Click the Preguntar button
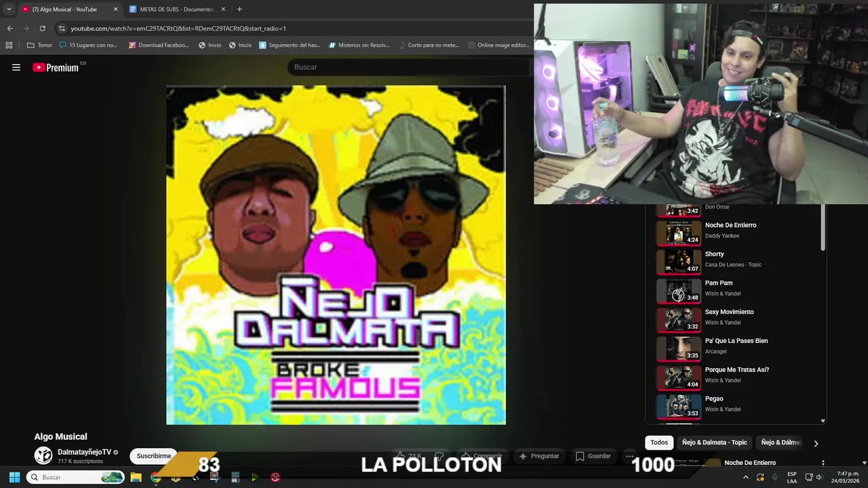 click(539, 456)
